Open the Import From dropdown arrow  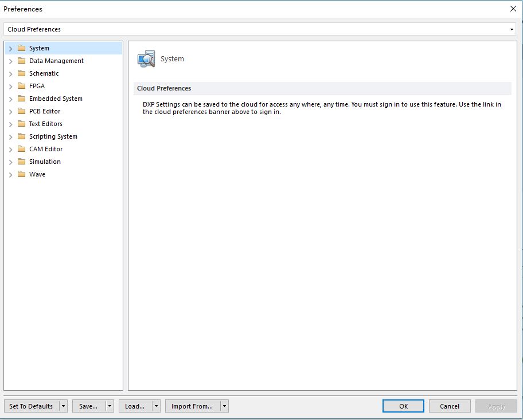pyautogui.click(x=224, y=406)
